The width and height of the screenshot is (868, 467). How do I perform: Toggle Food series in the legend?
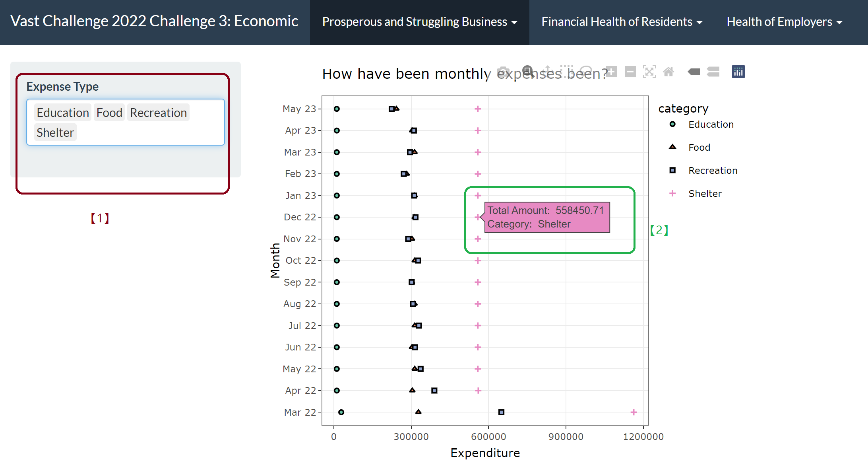coord(699,148)
